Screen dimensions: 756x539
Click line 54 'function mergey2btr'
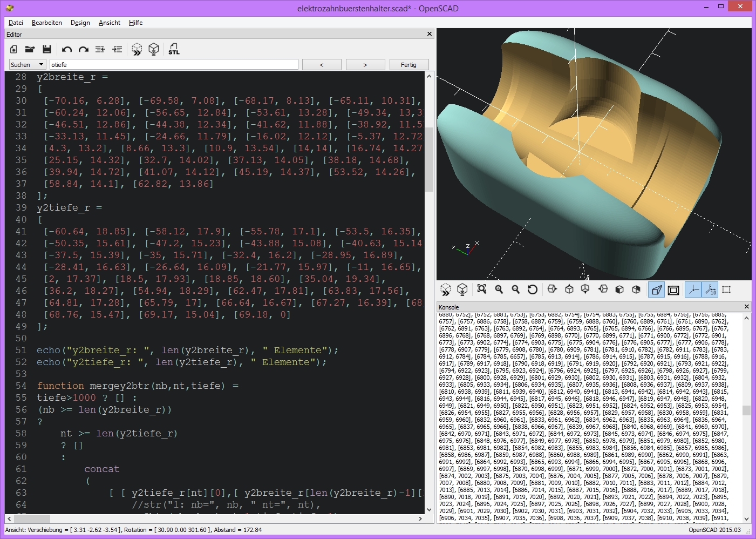138,386
